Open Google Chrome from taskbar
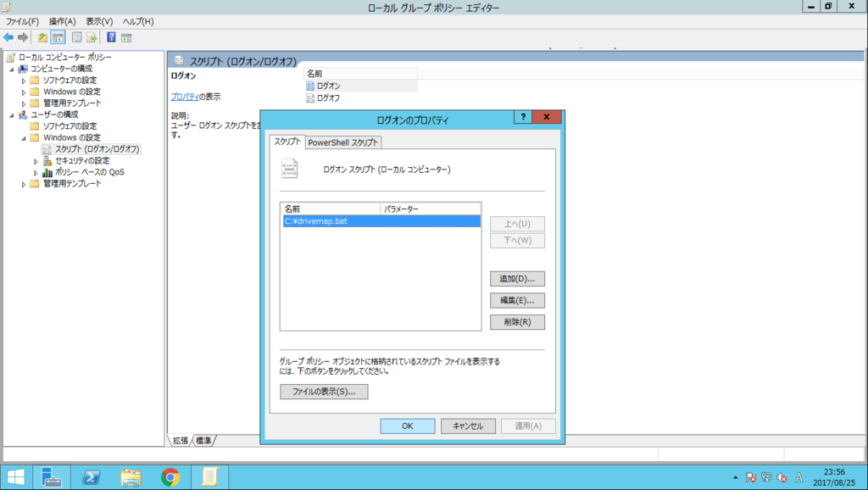 pyautogui.click(x=170, y=476)
